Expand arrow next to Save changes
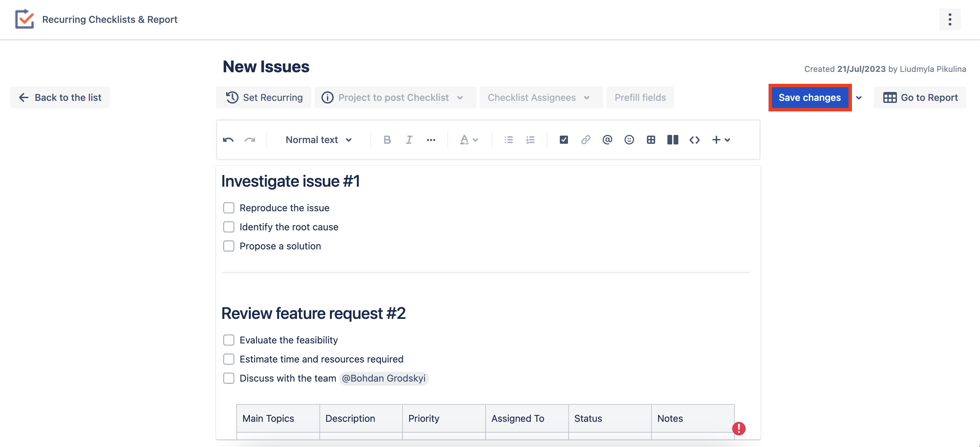Image resolution: width=980 pixels, height=447 pixels. click(859, 97)
